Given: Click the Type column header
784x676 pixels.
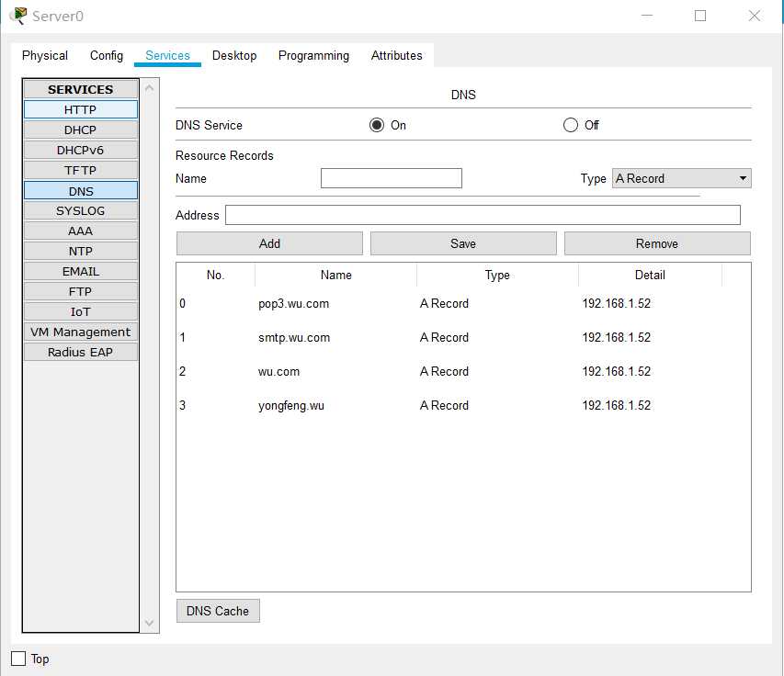Looking at the screenshot, I should tap(497, 275).
